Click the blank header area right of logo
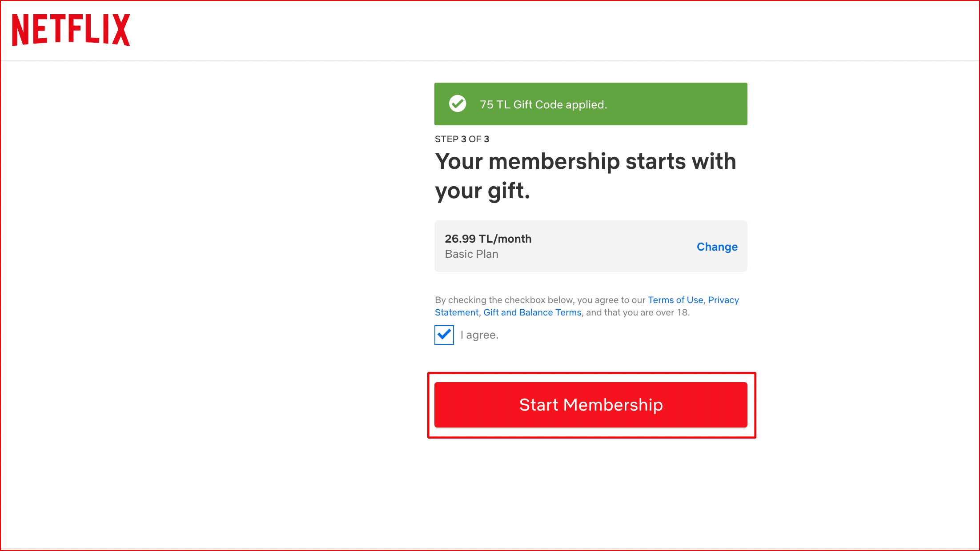 click(x=534, y=30)
